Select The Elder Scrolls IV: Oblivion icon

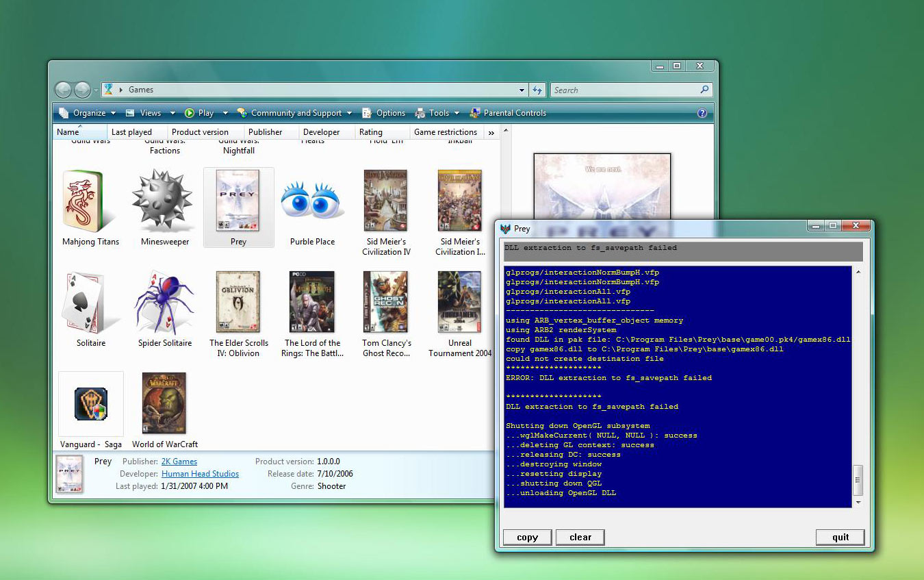tap(238, 302)
